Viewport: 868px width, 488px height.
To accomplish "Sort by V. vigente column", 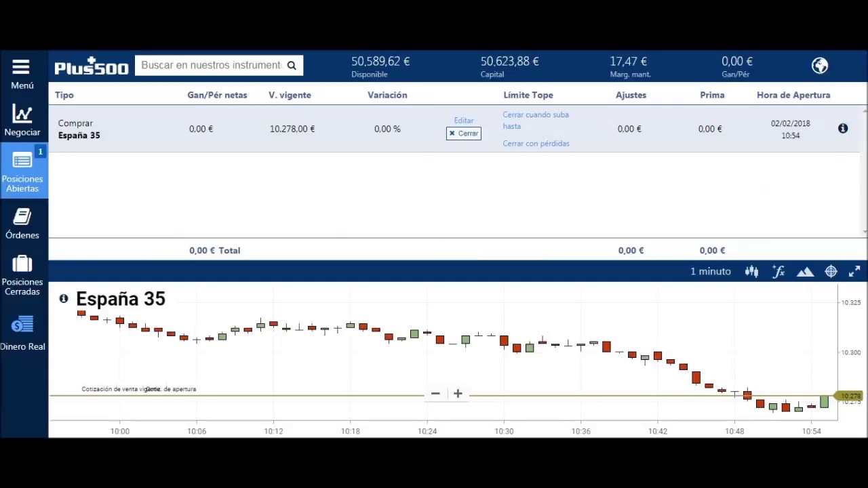I will (x=290, y=95).
